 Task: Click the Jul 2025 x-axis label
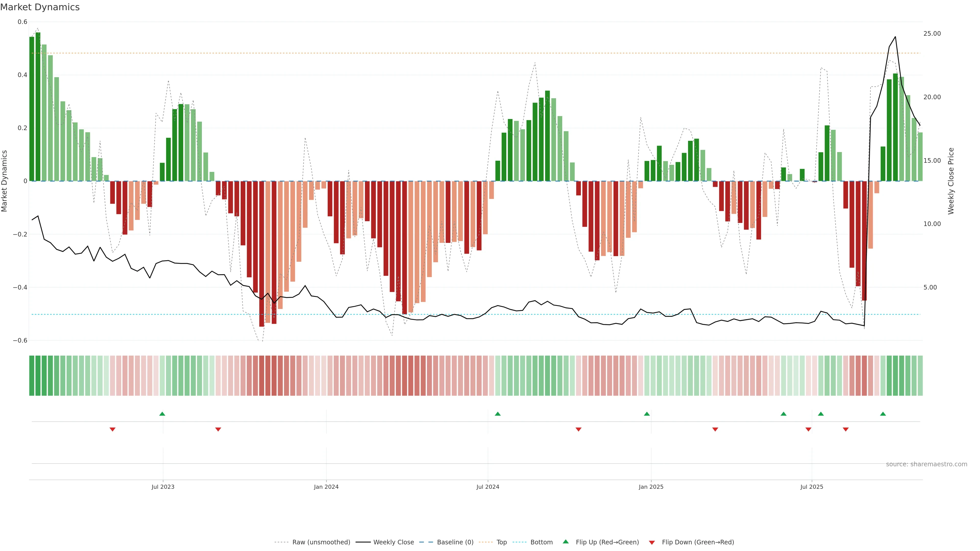click(812, 487)
